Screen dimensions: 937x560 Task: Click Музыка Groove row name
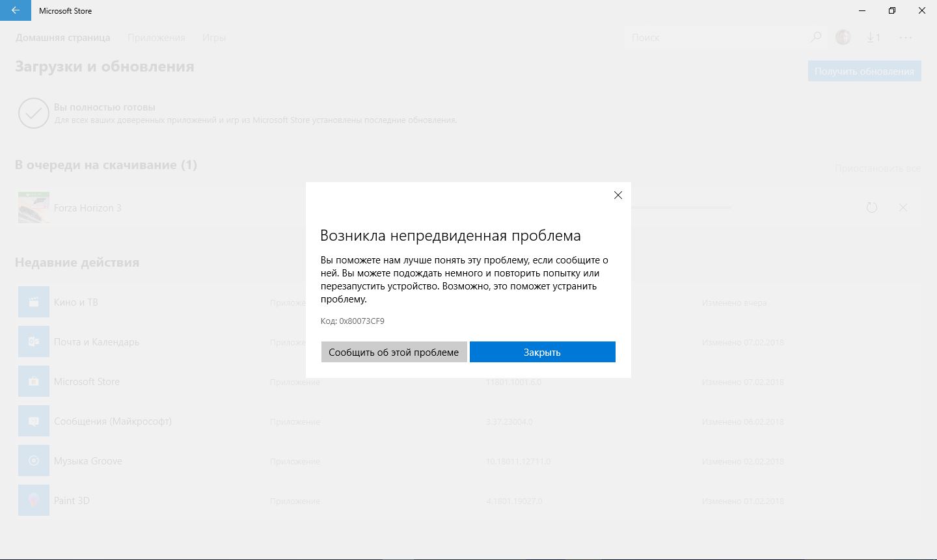(x=88, y=461)
